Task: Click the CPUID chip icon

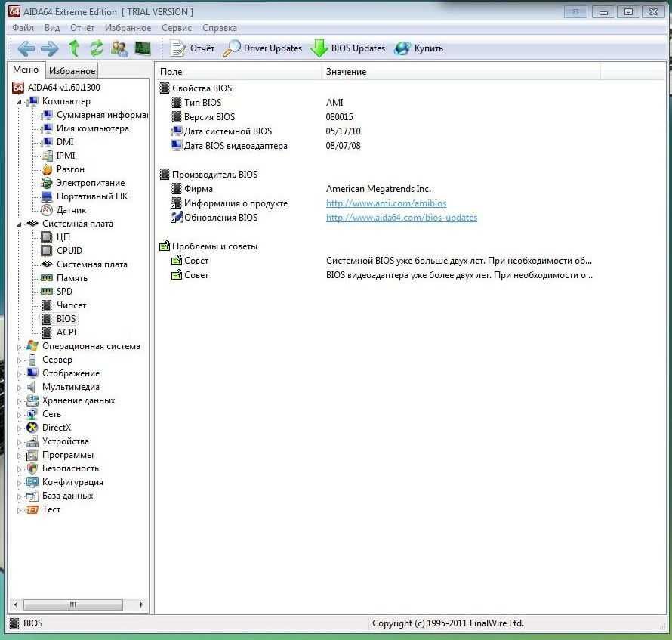Action: (46, 251)
